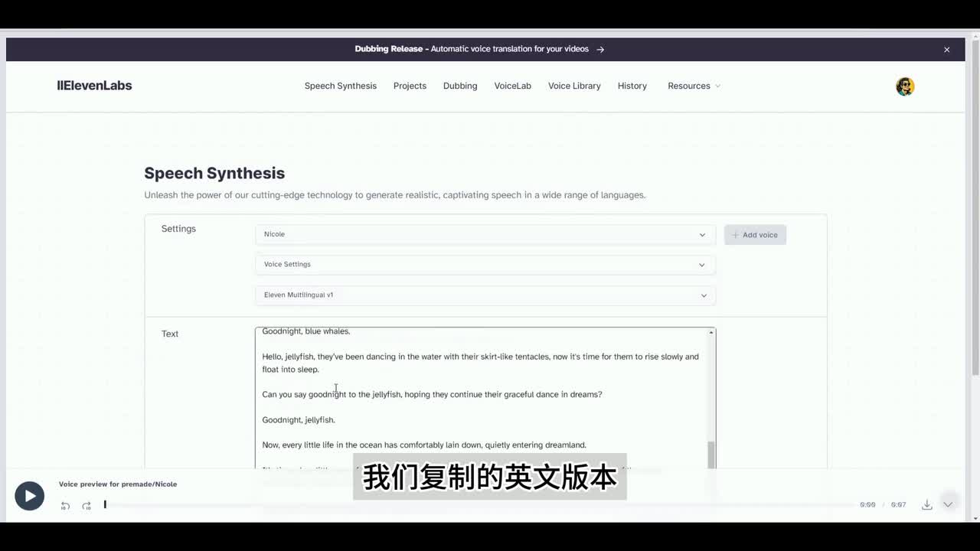Image resolution: width=980 pixels, height=551 pixels.
Task: Expand the Resources menu
Action: tap(693, 86)
